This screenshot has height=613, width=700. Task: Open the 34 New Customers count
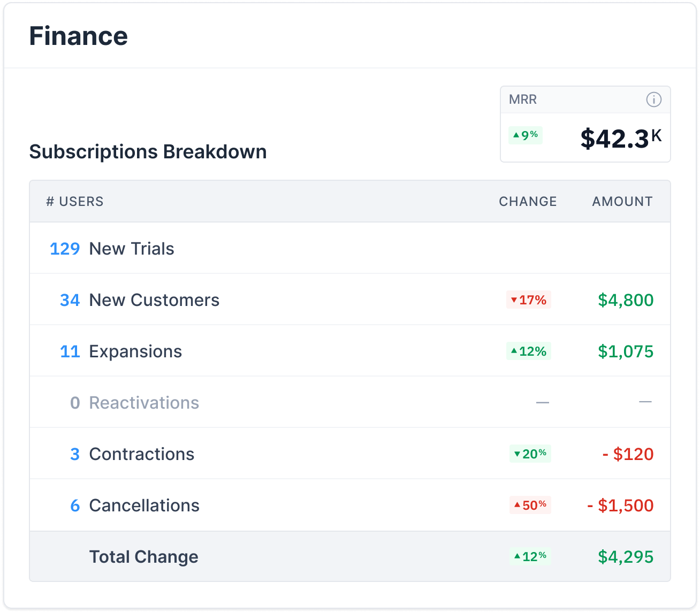70,300
